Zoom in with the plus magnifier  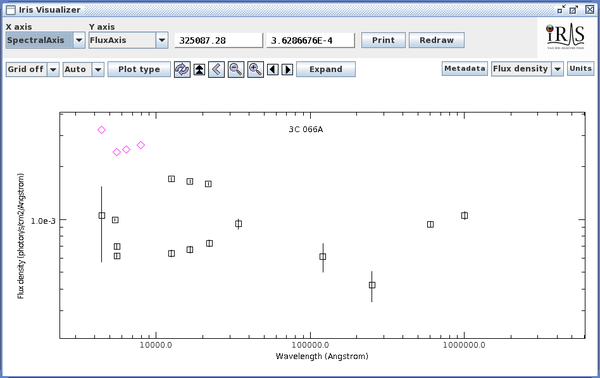pos(255,70)
